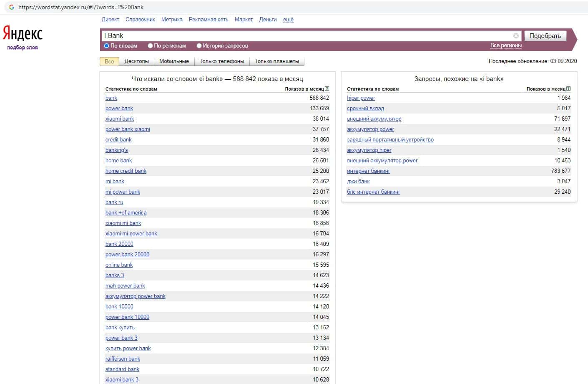
Task: Select the 'По словам' radio button
Action: (107, 46)
